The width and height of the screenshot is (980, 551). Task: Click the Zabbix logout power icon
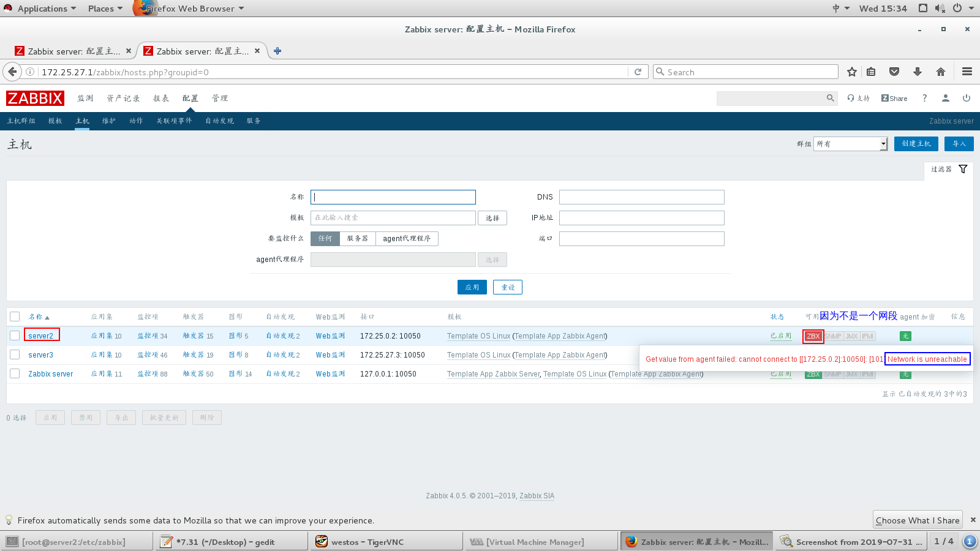(967, 98)
